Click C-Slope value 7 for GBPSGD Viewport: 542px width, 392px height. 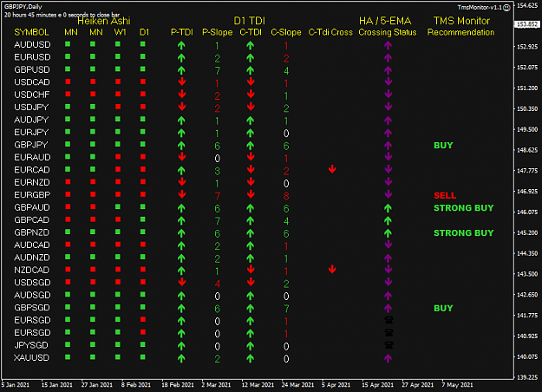(286, 309)
